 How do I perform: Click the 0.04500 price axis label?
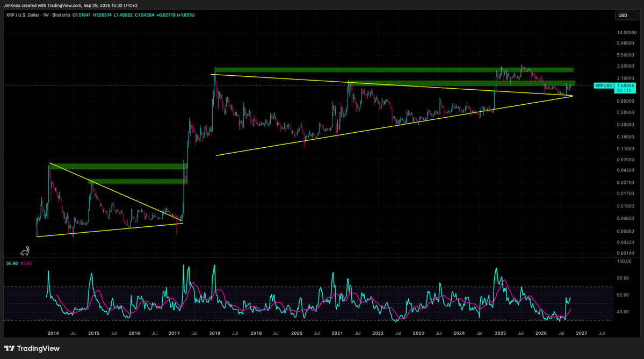[626, 170]
